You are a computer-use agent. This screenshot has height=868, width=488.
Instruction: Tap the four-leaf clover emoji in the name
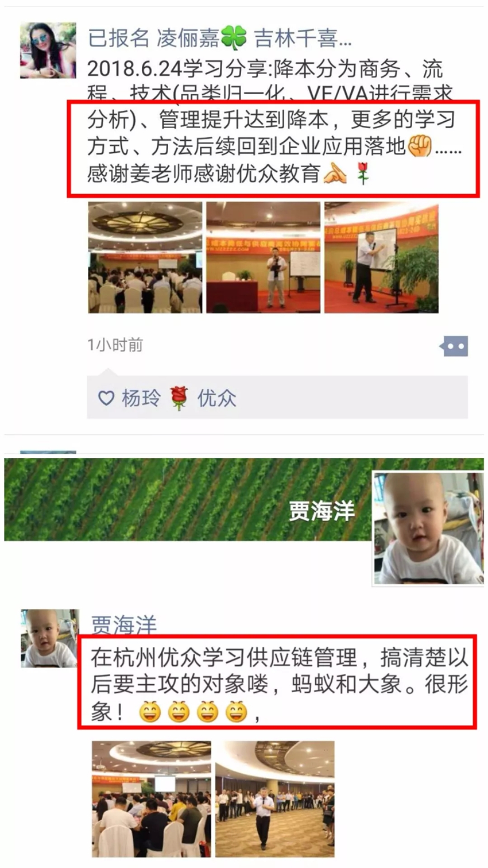pos(234,38)
